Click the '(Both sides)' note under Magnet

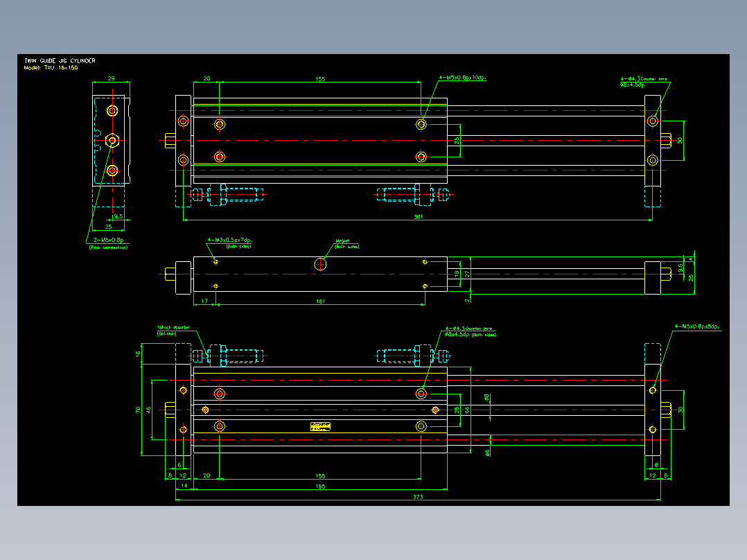(346, 247)
